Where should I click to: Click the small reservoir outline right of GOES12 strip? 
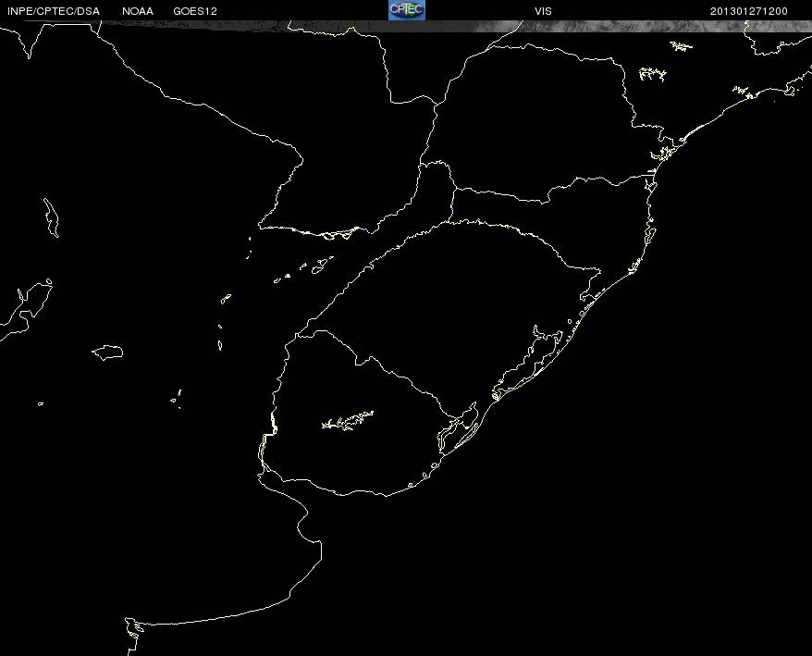pyautogui.click(x=652, y=73)
